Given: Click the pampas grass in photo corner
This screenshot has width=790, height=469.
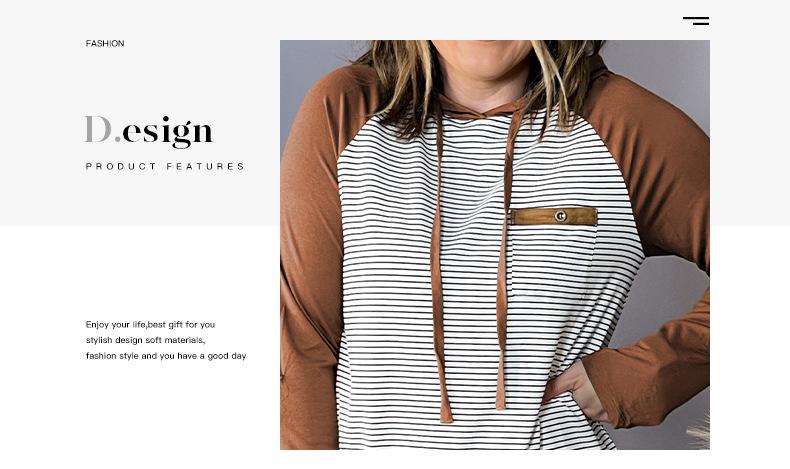Looking at the screenshot, I should tap(698, 432).
